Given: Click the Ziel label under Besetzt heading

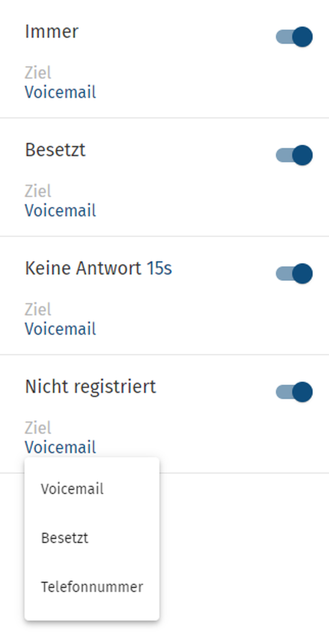Looking at the screenshot, I should tap(38, 191).
